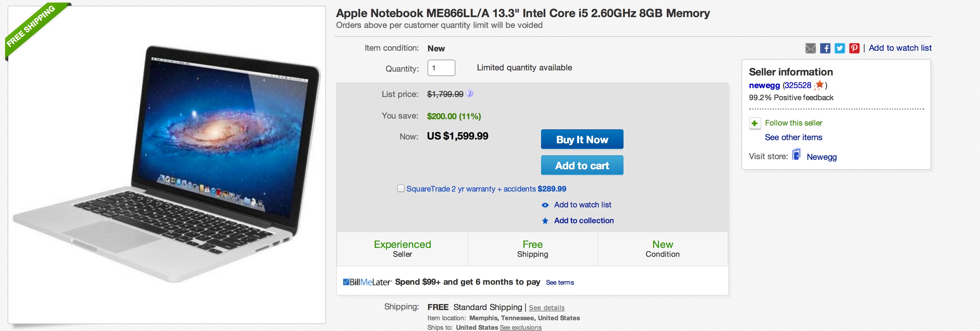This screenshot has width=980, height=331.
Task: See other items from this seller
Action: pyautogui.click(x=794, y=137)
